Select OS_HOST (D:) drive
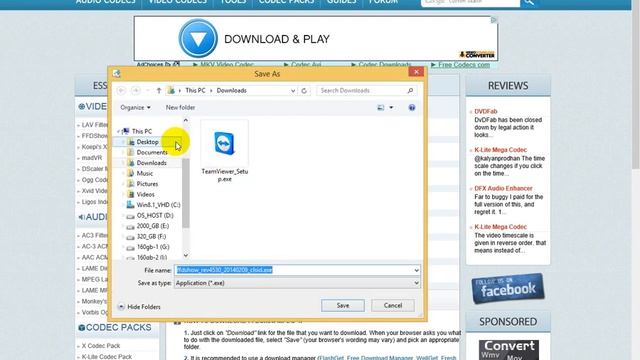Screen dimensions: 640x360 point(155,216)
